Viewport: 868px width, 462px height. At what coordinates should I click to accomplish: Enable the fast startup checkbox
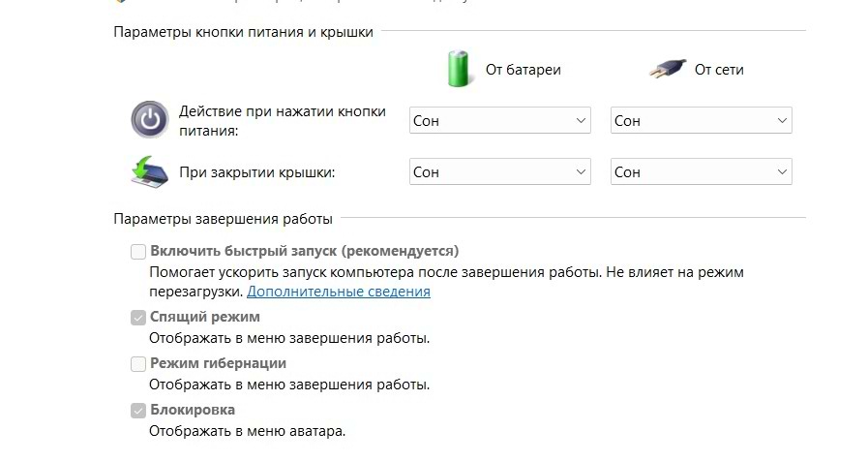click(x=137, y=252)
